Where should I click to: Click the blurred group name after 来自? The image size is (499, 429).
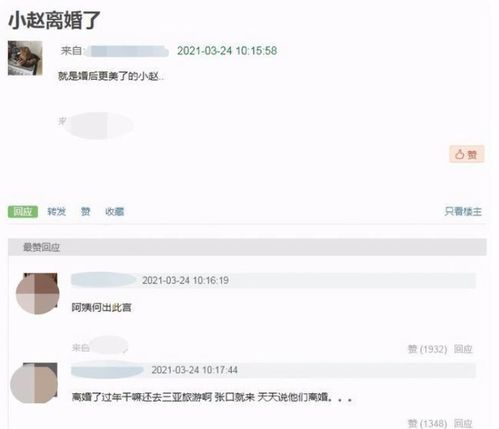127,51
